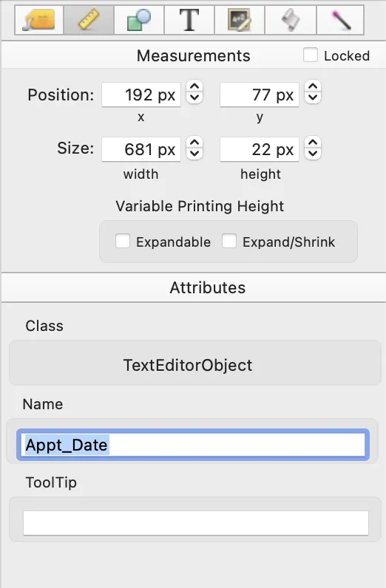Toggle the Expand/Shrink checkbox
Image resolution: width=386 pixels, height=588 pixels.
click(x=229, y=241)
